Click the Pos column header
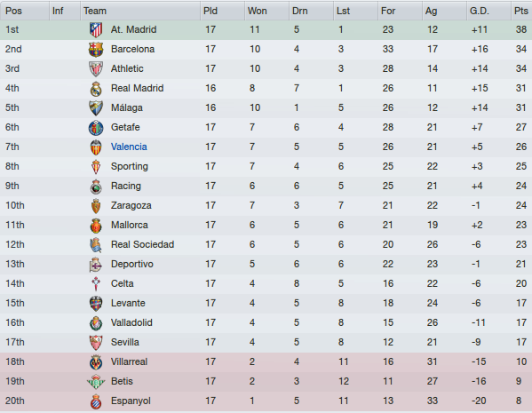Viewport: 532px width, 413px height. [13, 11]
